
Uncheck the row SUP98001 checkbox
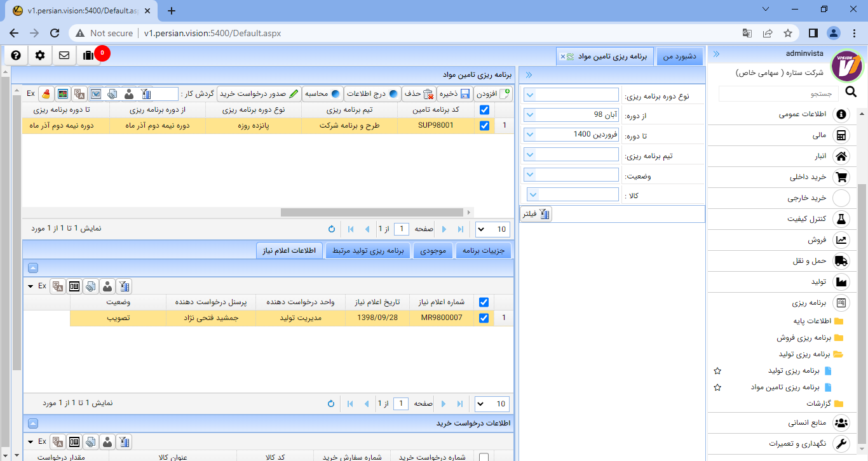click(x=485, y=126)
